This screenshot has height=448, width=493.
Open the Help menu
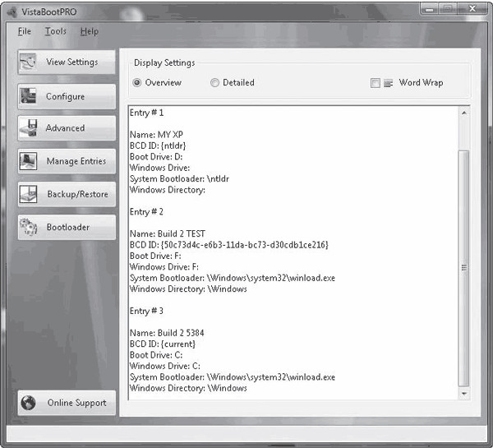(x=89, y=31)
